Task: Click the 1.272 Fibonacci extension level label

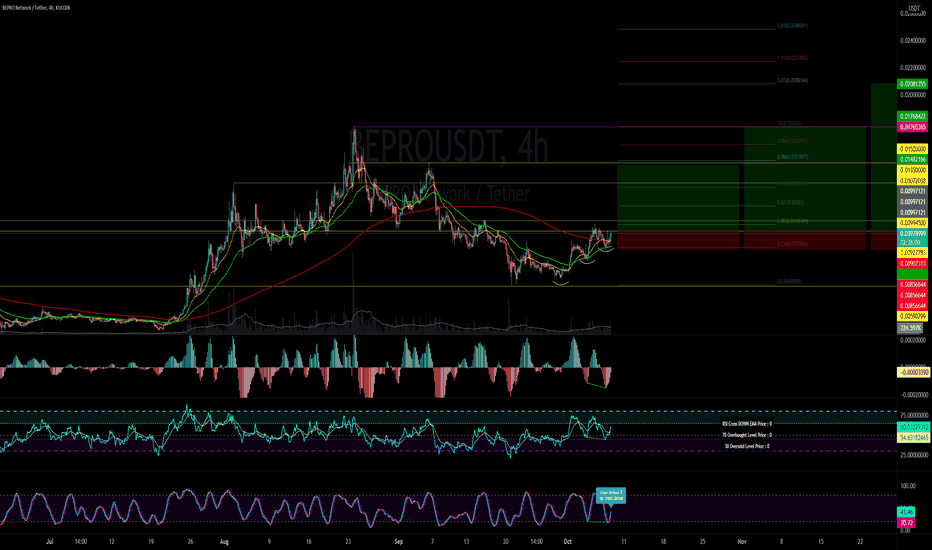Action: 792,80
